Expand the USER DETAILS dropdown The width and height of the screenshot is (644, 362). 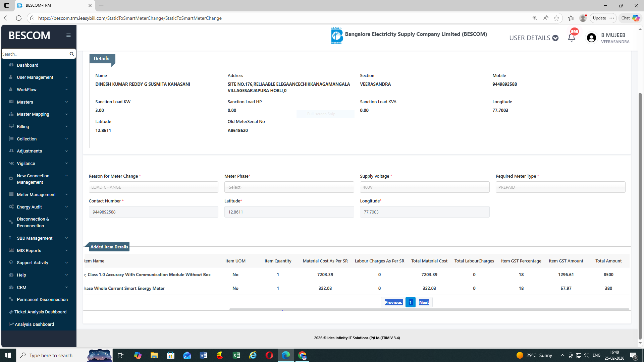(534, 38)
